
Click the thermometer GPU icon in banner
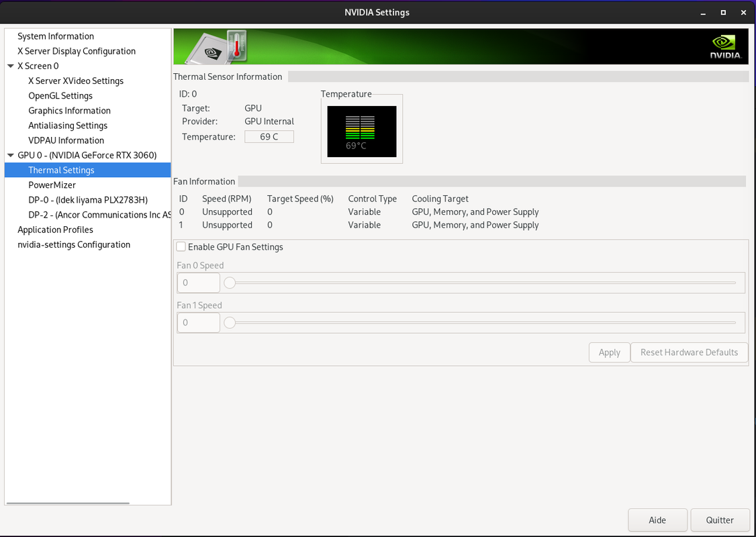click(217, 47)
